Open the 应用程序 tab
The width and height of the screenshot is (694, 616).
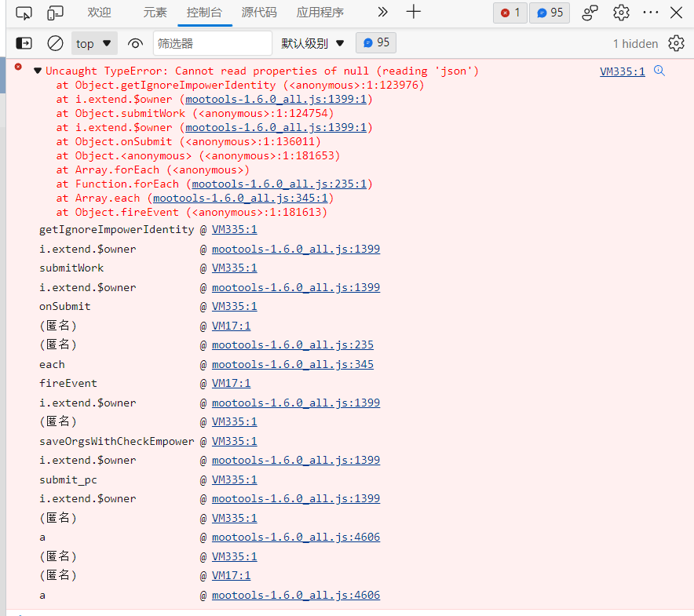[320, 13]
